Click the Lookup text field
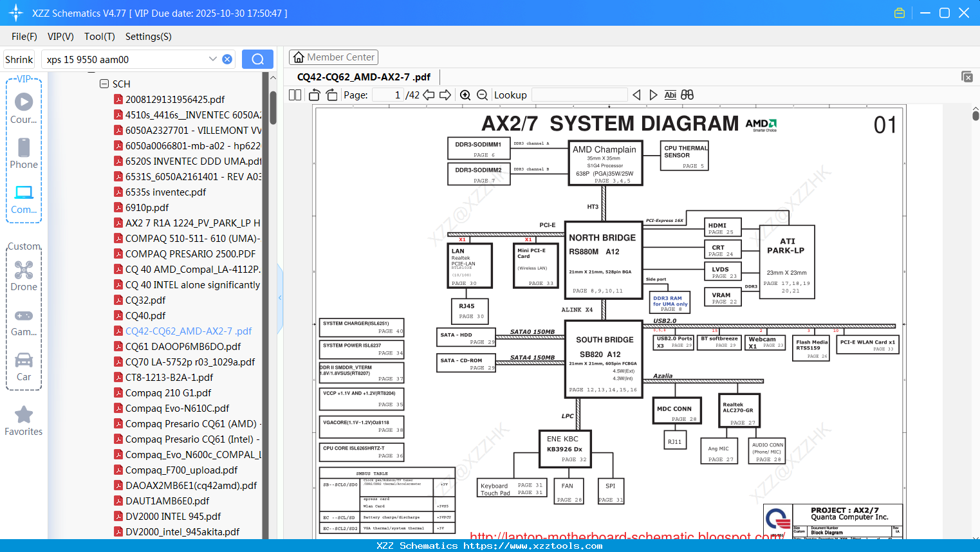Image resolution: width=980 pixels, height=552 pixels. (580, 95)
